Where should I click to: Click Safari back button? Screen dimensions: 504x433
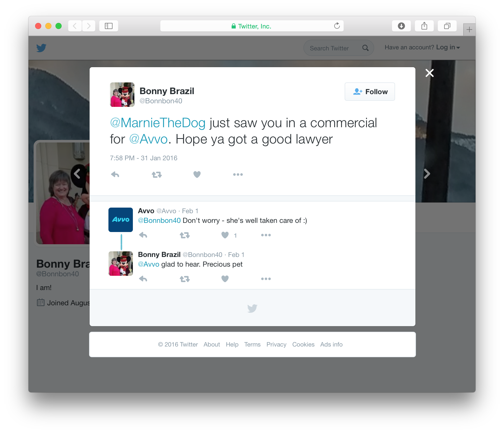click(x=75, y=26)
